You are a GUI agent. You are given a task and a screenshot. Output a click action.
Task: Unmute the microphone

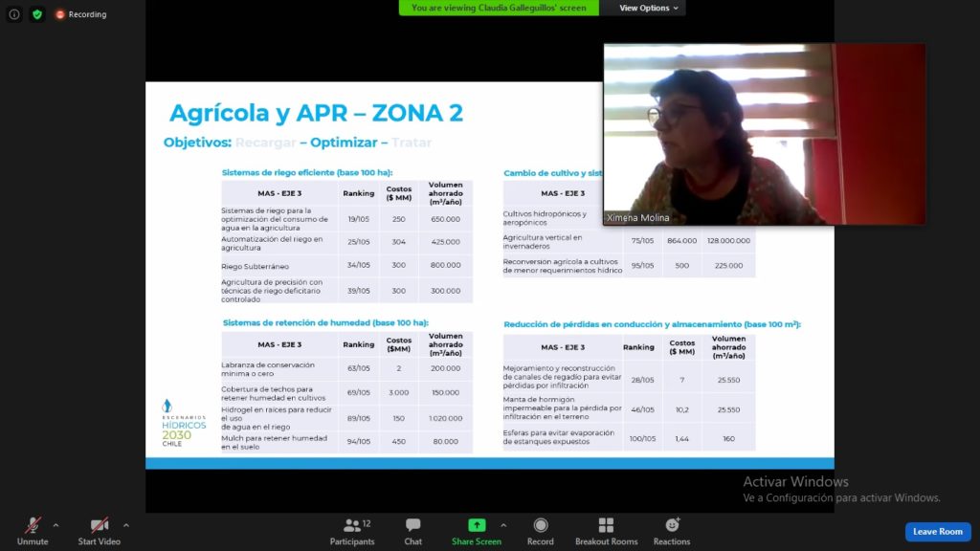click(x=33, y=526)
